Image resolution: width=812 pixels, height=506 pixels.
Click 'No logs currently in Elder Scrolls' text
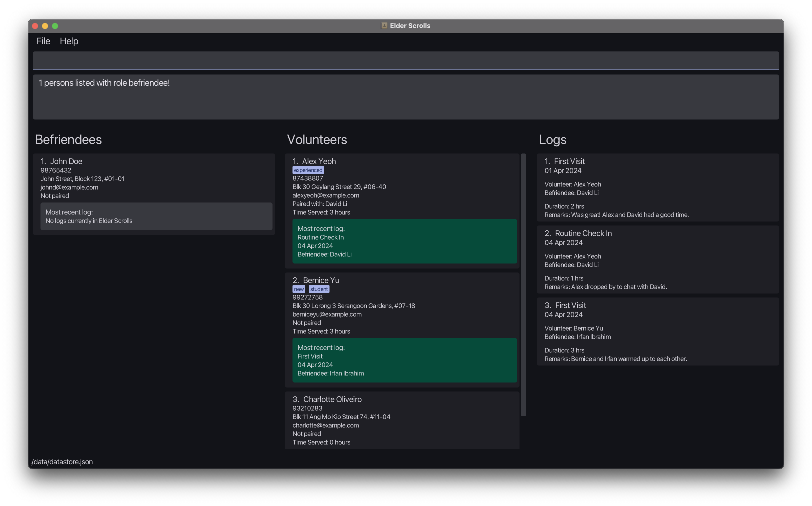tap(89, 220)
